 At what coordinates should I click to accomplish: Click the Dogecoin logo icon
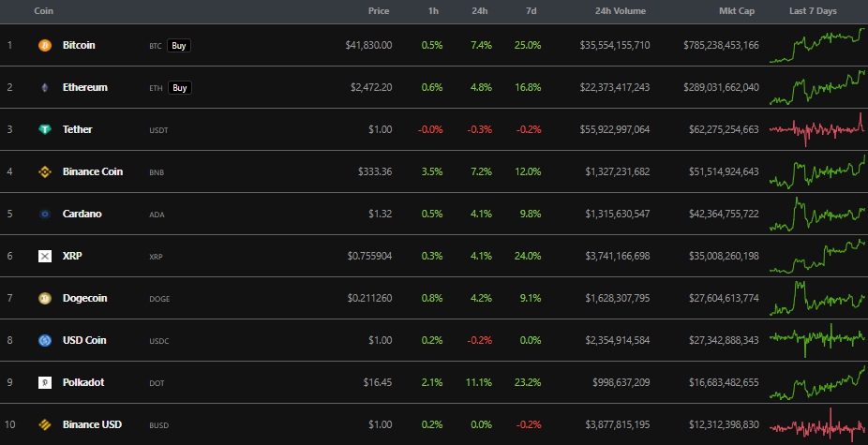click(44, 298)
